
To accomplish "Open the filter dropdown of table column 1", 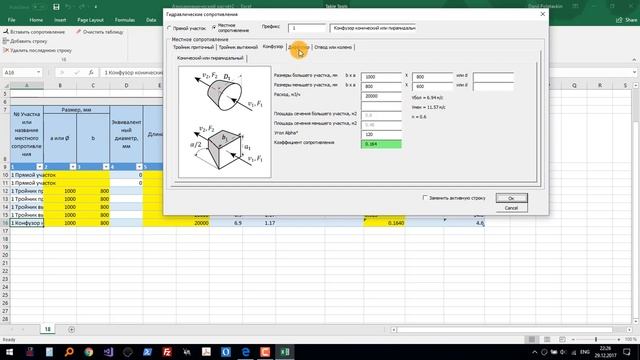I will [40, 167].
